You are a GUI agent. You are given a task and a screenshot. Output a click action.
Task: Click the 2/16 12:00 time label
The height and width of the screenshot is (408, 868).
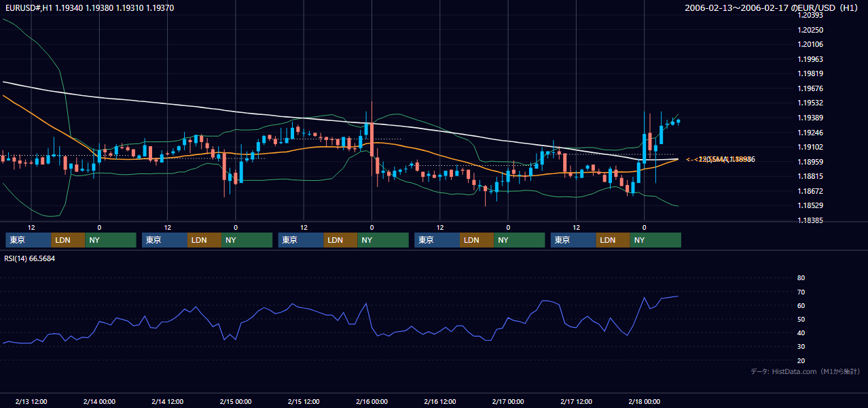[440, 401]
